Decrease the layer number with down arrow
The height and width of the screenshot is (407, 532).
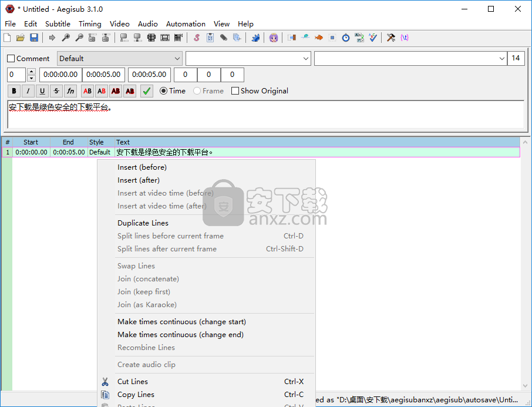tap(31, 79)
